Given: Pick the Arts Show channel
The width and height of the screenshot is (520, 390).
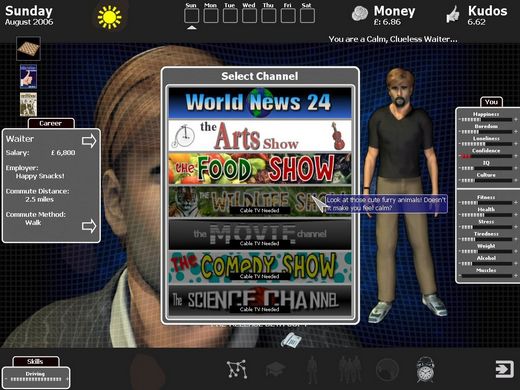Looking at the screenshot, I should 260,136.
